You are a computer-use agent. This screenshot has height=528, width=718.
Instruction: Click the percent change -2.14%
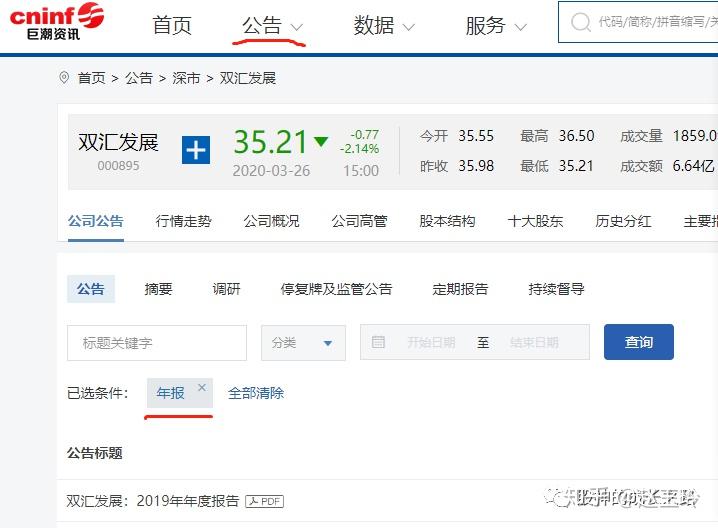point(359,149)
